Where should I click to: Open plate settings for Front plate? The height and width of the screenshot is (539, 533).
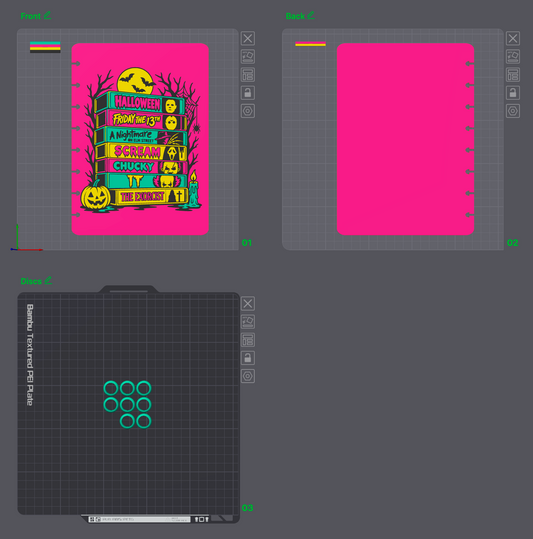pyautogui.click(x=247, y=111)
